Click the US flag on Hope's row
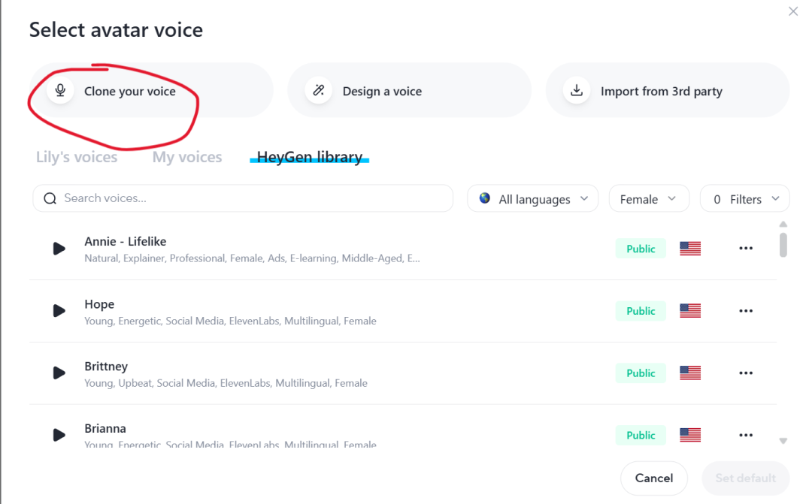Screen dimensions: 812x504 690,310
